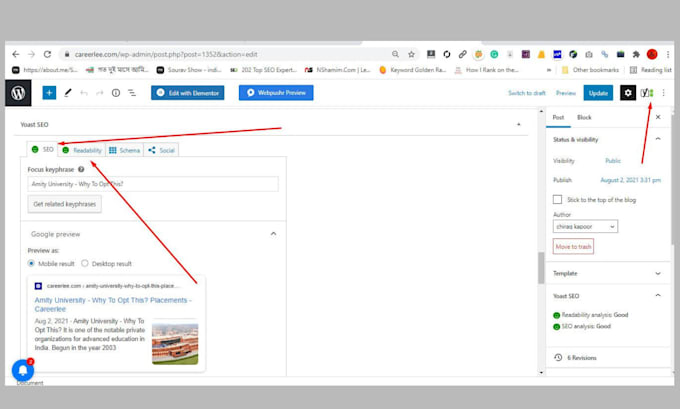Click the Webpushr Preview button
680x409 pixels.
point(276,92)
